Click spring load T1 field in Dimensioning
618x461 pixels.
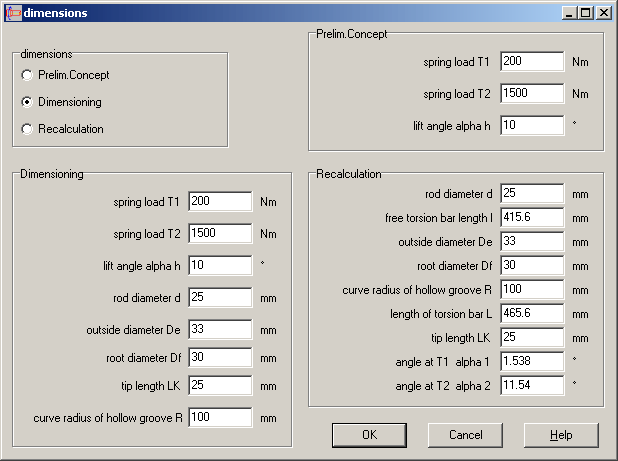coord(220,202)
